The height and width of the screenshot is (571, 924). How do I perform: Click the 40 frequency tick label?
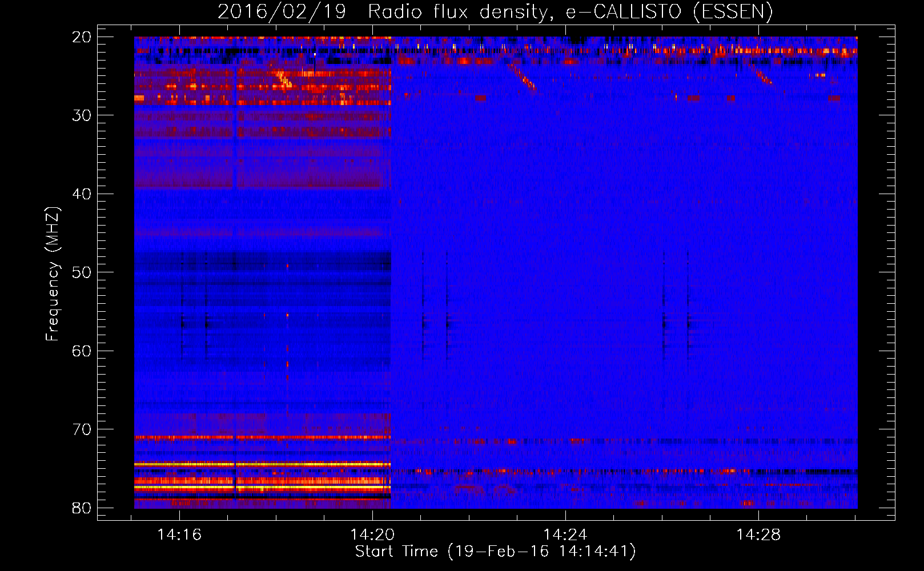tap(82, 194)
